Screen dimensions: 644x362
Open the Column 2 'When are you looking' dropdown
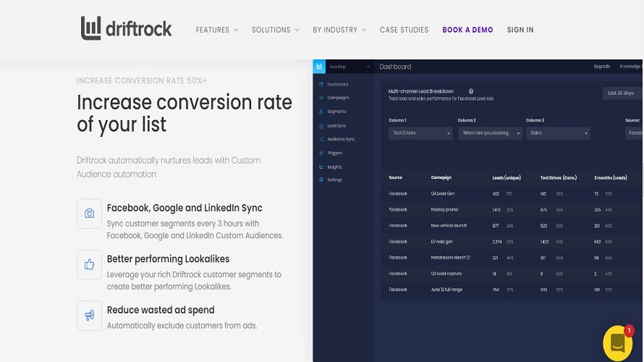point(490,133)
